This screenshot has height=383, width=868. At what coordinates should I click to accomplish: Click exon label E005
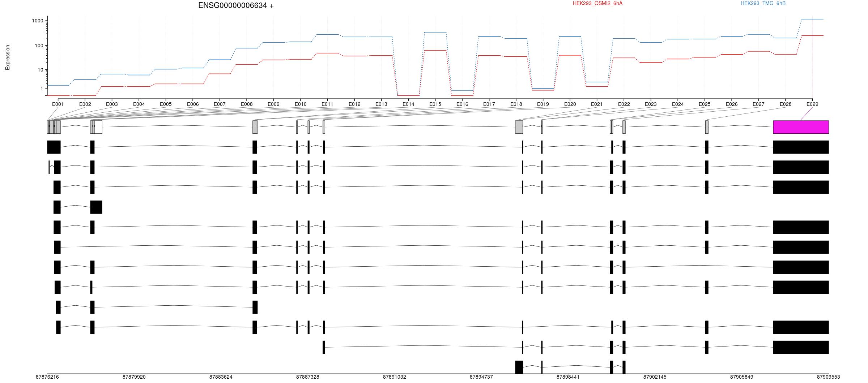(x=166, y=104)
